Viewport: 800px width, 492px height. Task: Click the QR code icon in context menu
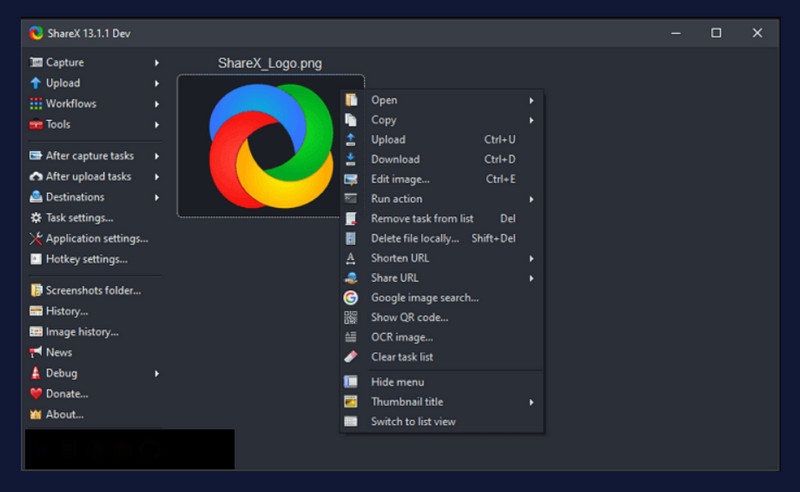(351, 317)
